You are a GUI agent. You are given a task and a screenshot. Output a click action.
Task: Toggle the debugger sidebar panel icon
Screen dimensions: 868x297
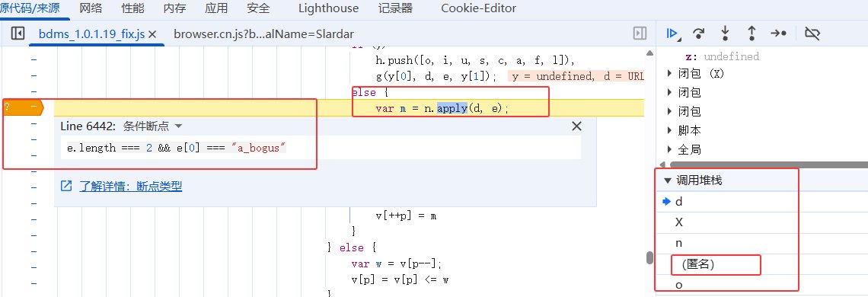point(640,34)
